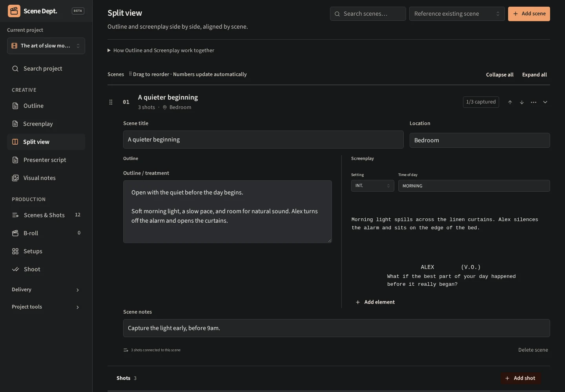Viewport: 565px width, 392px height.
Task: Click Expand all scenes
Action: pos(534,74)
